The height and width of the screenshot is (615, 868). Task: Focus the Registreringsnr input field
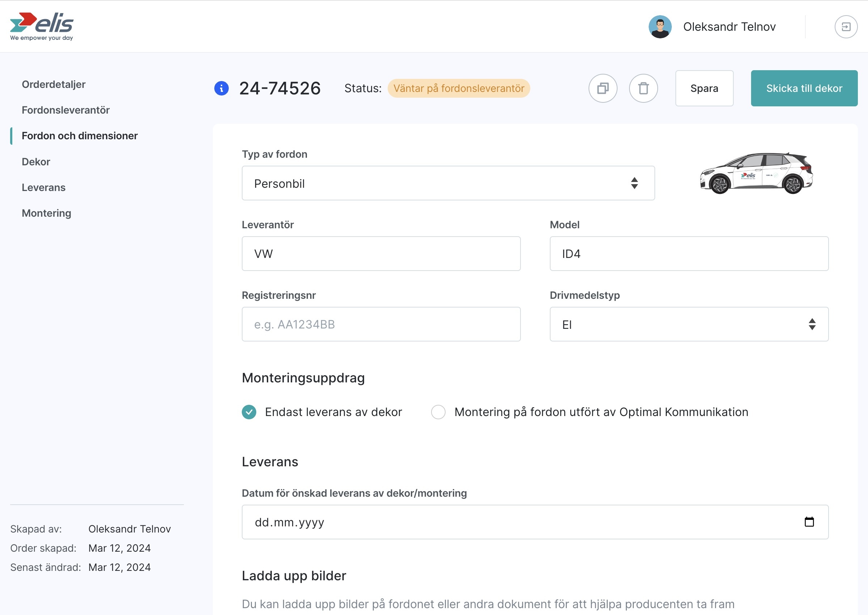381,324
